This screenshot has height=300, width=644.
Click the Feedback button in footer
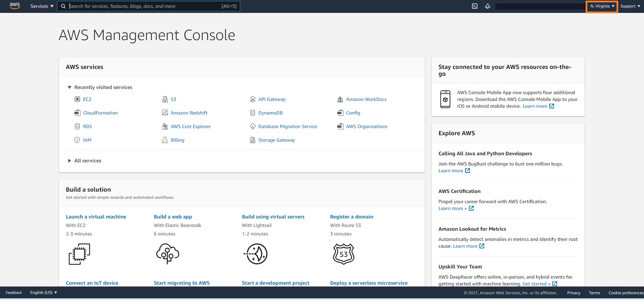point(14,293)
